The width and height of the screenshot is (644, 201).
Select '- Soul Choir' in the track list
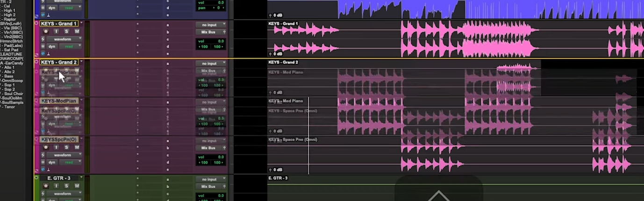click(x=11, y=94)
